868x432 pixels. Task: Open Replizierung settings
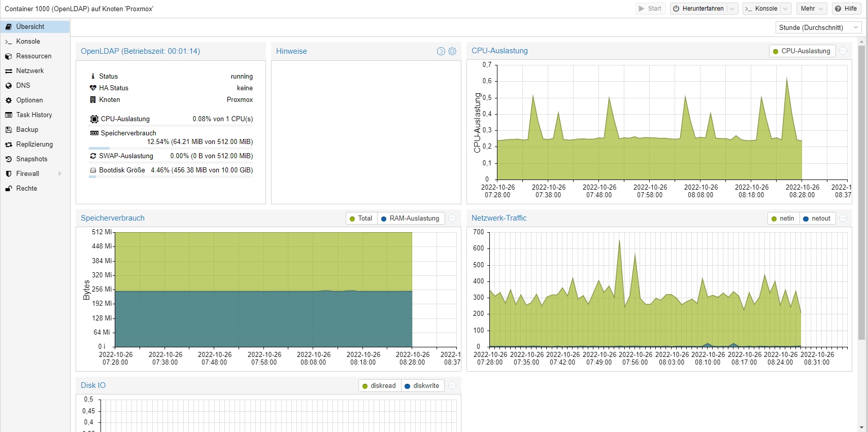pyautogui.click(x=35, y=144)
